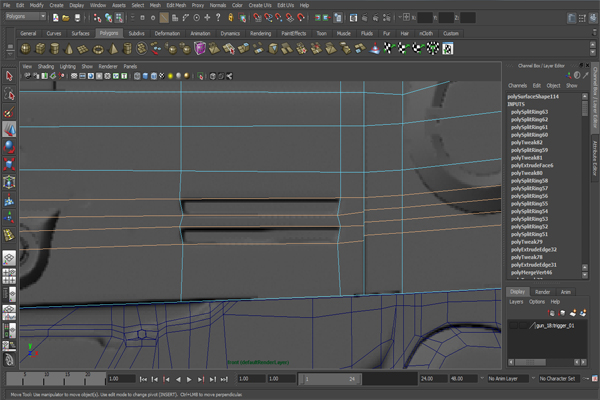Toggle viewport wireframe display icon
The width and height of the screenshot is (600, 400).
[137, 76]
